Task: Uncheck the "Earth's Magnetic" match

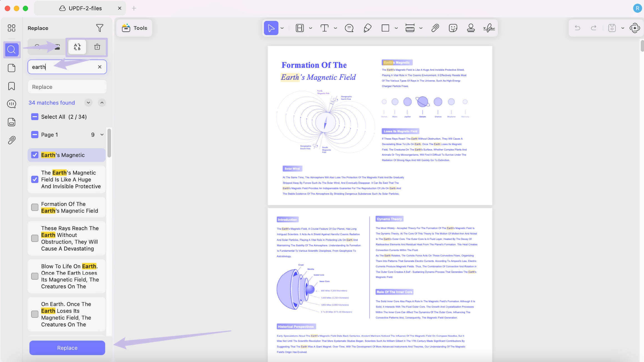Action: [35, 155]
